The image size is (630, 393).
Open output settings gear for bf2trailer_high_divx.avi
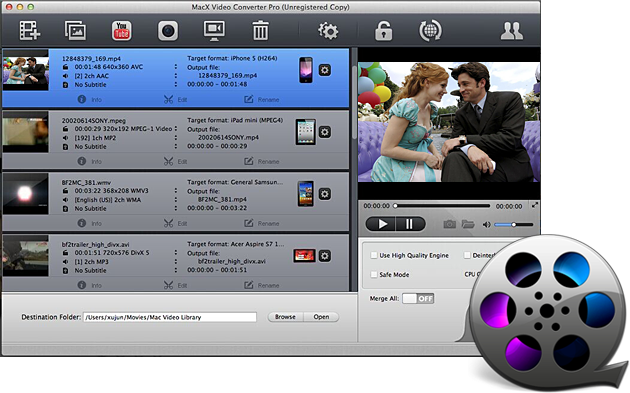coord(325,256)
